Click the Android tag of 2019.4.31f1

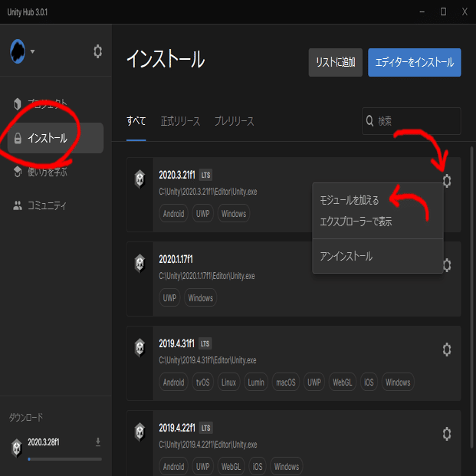[174, 382]
